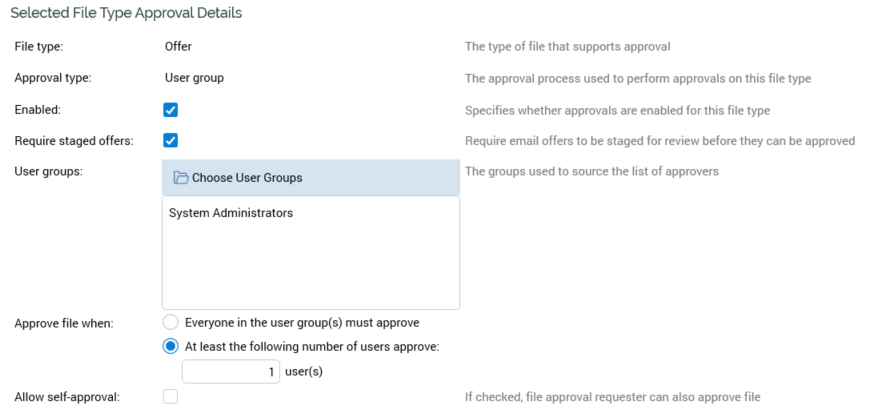This screenshot has height=418, width=873.
Task: Uncheck the Enabled checkbox
Action: [x=170, y=110]
